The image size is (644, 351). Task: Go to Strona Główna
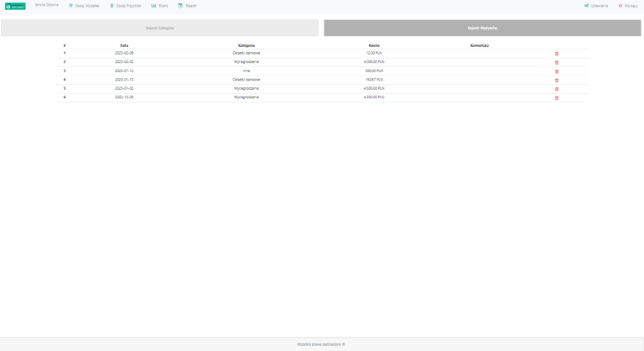46,6
